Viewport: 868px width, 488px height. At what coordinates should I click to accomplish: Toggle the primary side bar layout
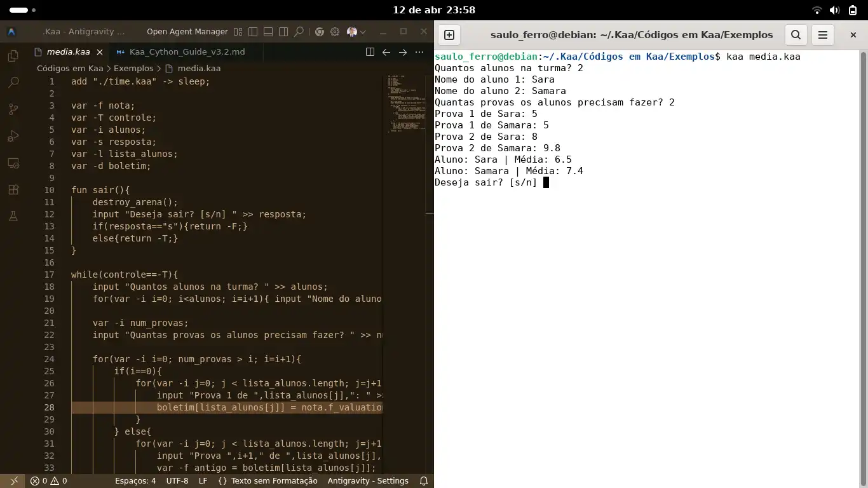pyautogui.click(x=253, y=32)
